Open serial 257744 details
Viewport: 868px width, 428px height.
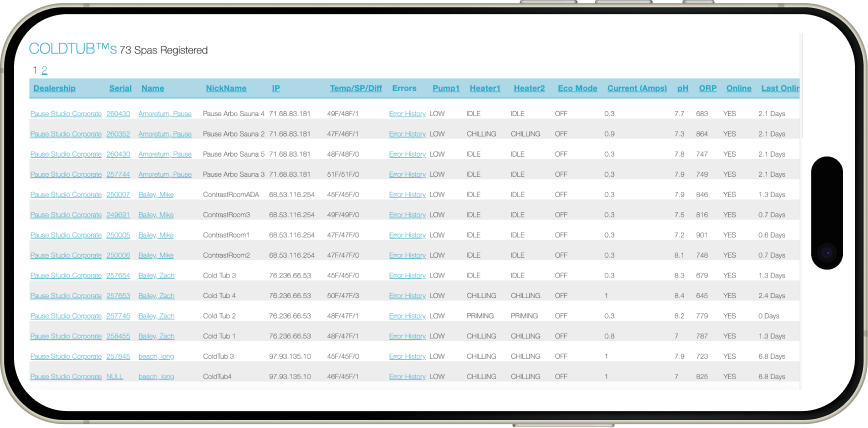coord(118,174)
